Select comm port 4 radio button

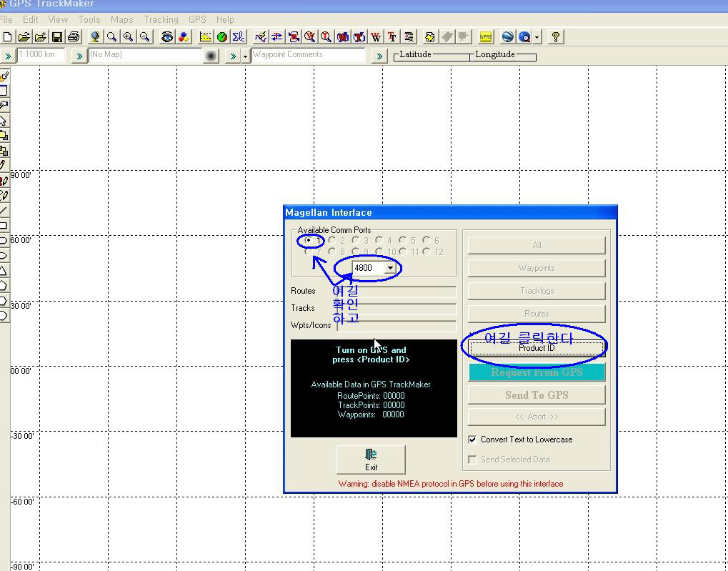click(379, 240)
